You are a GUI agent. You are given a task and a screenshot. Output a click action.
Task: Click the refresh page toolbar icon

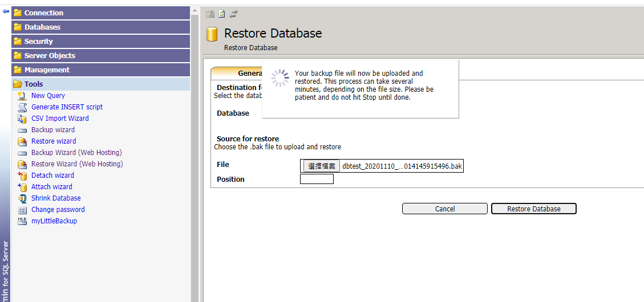tap(222, 14)
